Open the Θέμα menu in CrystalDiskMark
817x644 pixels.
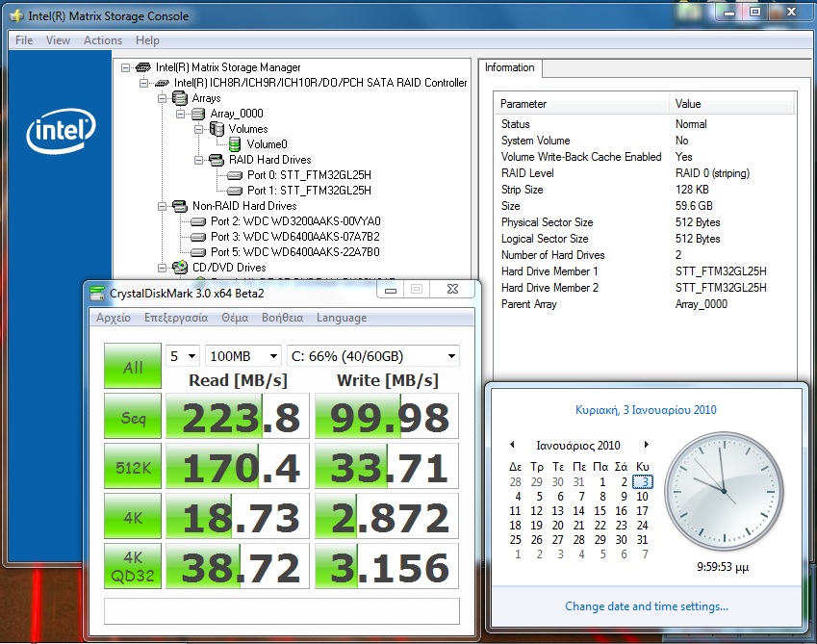coord(235,318)
